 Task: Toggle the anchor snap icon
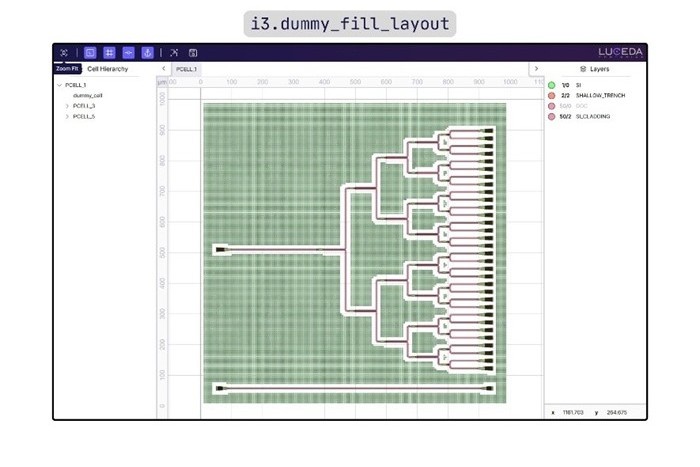tap(147, 52)
